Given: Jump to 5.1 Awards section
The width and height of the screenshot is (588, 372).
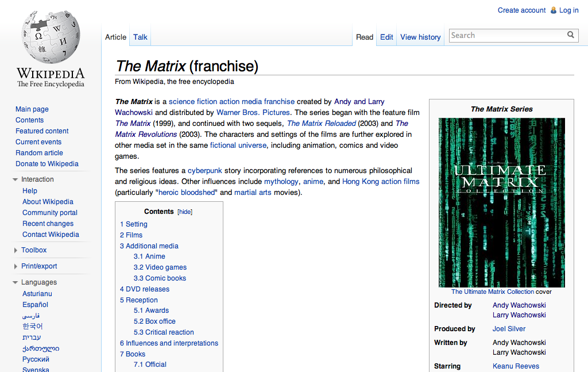Looking at the screenshot, I should 151,310.
